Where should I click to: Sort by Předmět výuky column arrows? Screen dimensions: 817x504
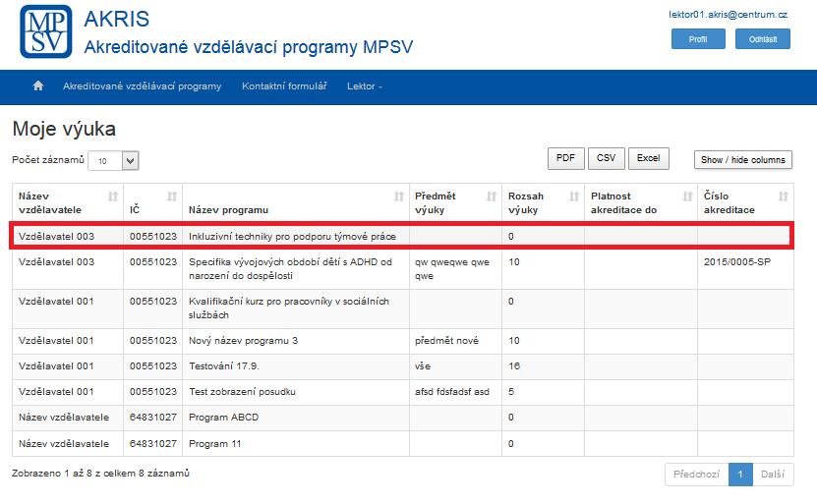pos(492,196)
